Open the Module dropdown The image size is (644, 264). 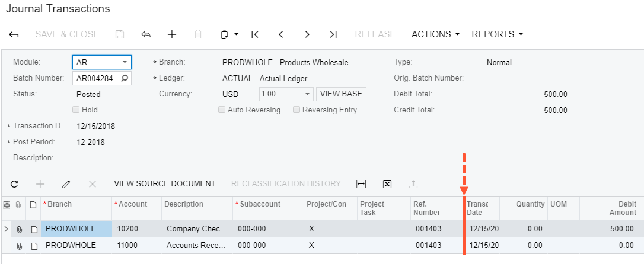click(x=125, y=62)
